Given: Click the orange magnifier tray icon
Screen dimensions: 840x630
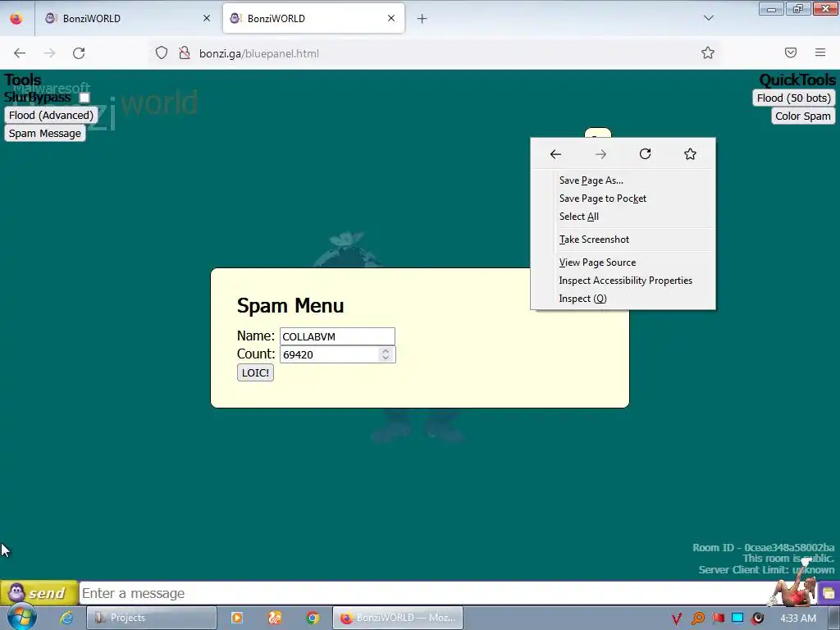Looking at the screenshot, I should coord(698,619).
